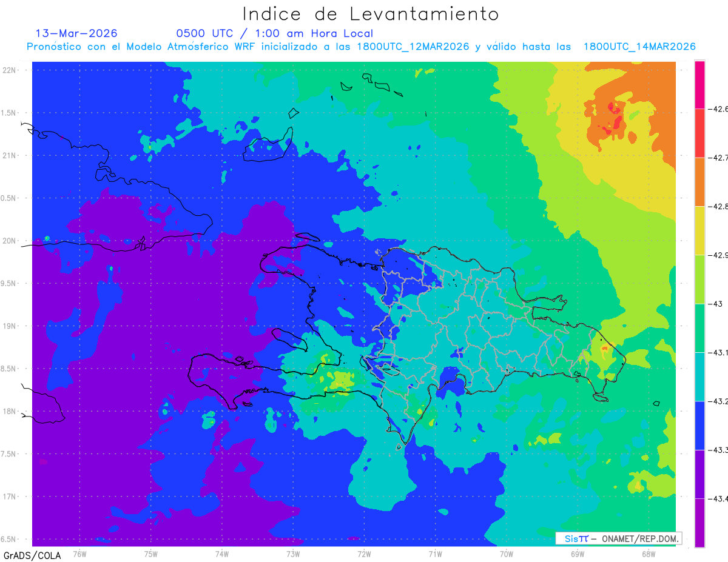The height and width of the screenshot is (562, 728).
Task: Select the lime swatch between -42.9 and -43
Action: 699,279
